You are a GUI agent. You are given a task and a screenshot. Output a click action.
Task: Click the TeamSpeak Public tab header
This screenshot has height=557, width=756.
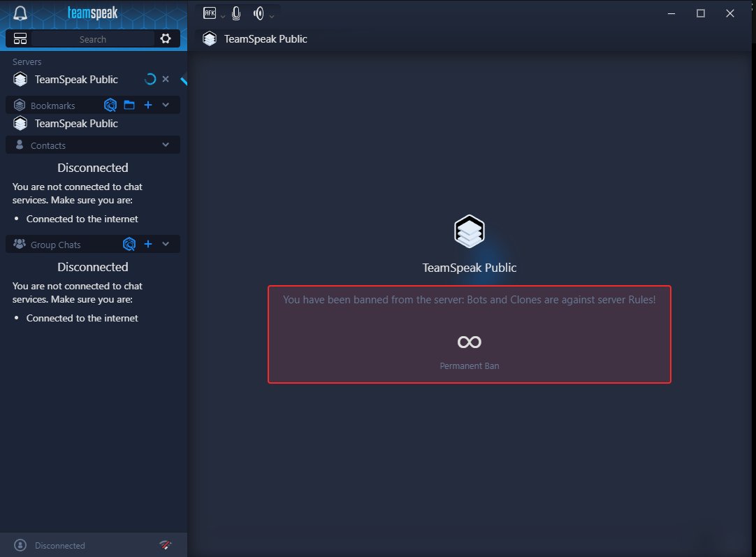(266, 39)
